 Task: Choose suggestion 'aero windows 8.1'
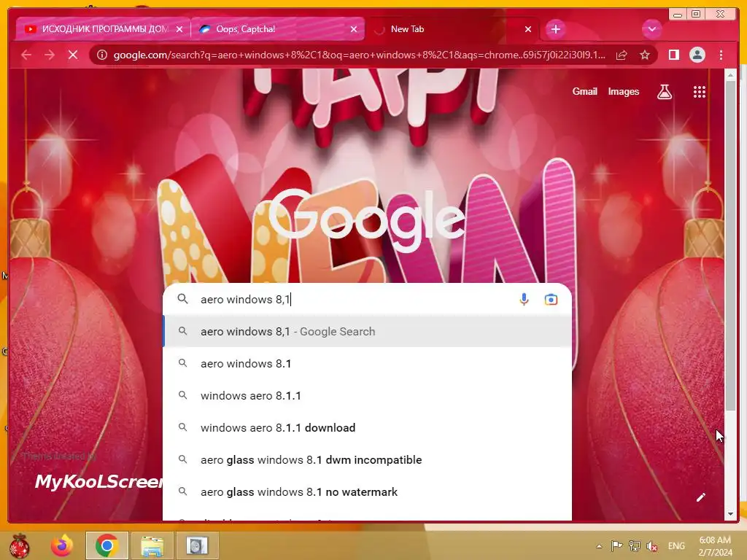367,363
